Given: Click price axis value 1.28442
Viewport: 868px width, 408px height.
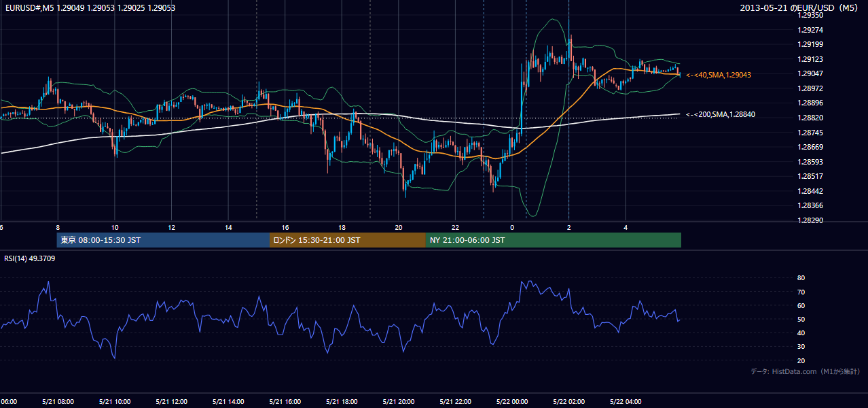Looking at the screenshot, I should [x=810, y=191].
